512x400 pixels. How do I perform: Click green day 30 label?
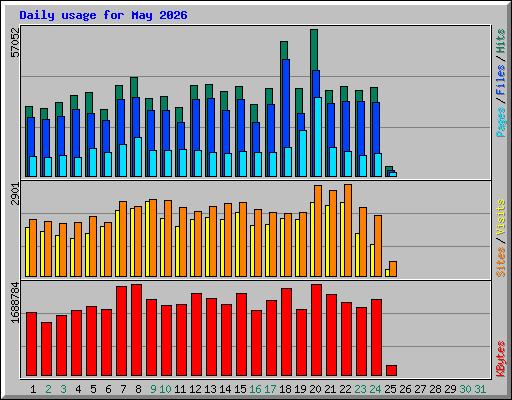pyautogui.click(x=465, y=389)
